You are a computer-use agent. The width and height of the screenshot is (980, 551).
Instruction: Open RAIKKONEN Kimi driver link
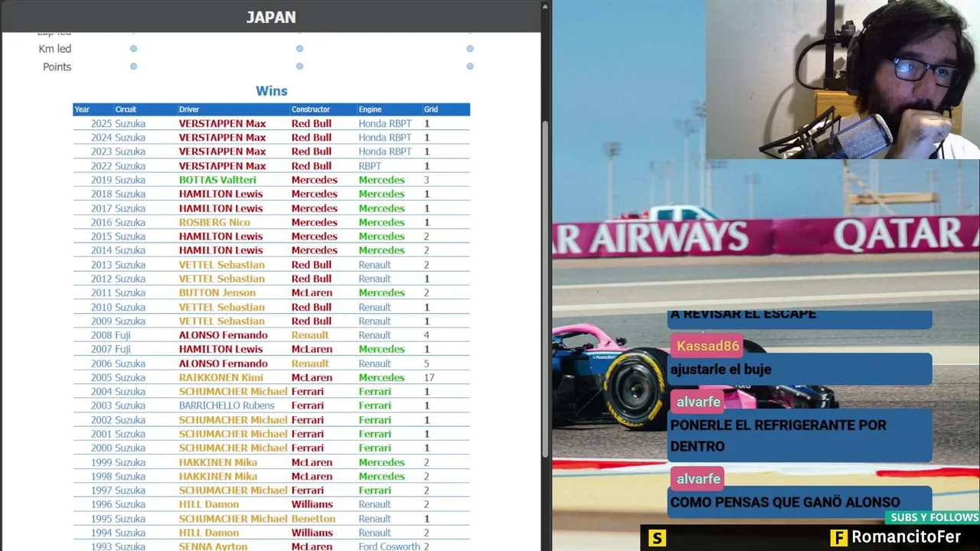(x=220, y=377)
